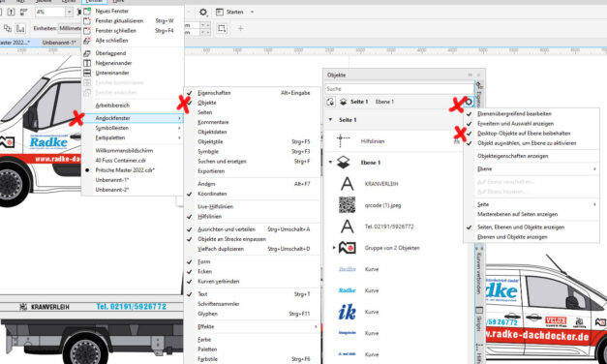Open the zoom level dropdown arrow
Image resolution: width=607 pixels, height=364 pixels.
[69, 12]
